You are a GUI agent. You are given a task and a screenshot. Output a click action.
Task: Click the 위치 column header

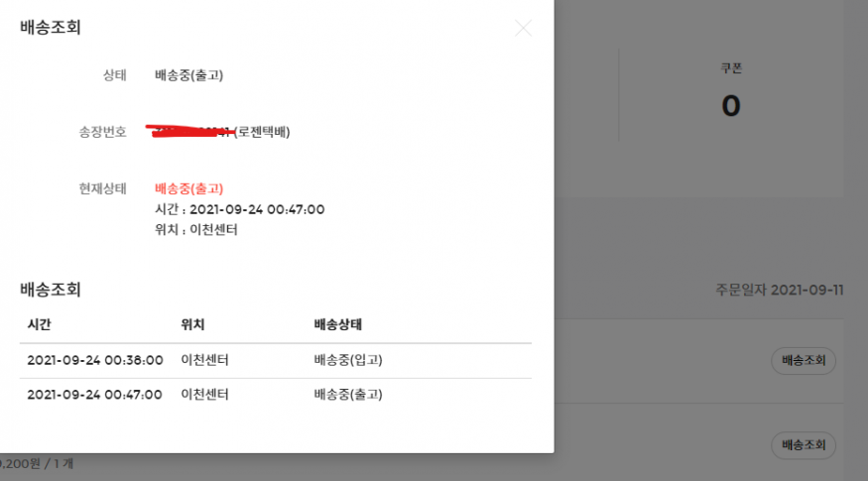[x=192, y=324]
